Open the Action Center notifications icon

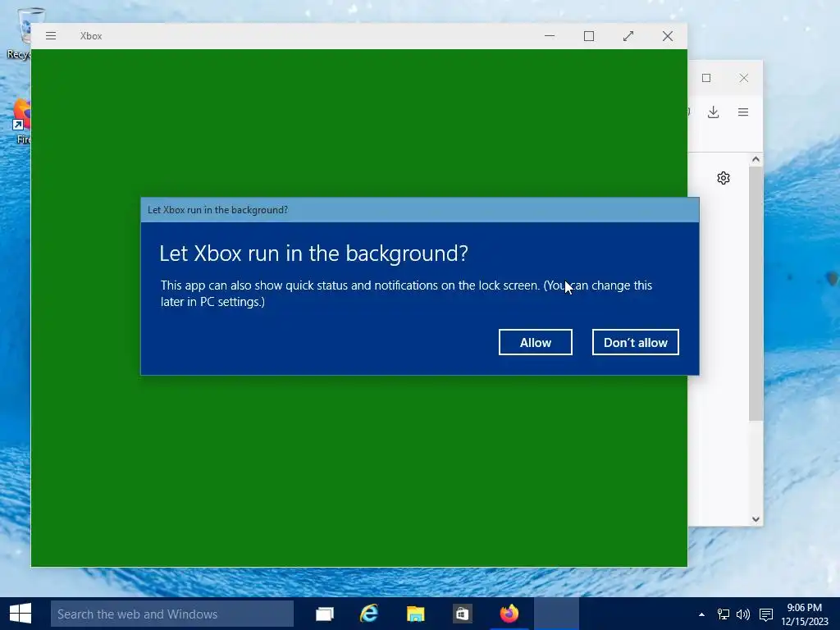(766, 614)
